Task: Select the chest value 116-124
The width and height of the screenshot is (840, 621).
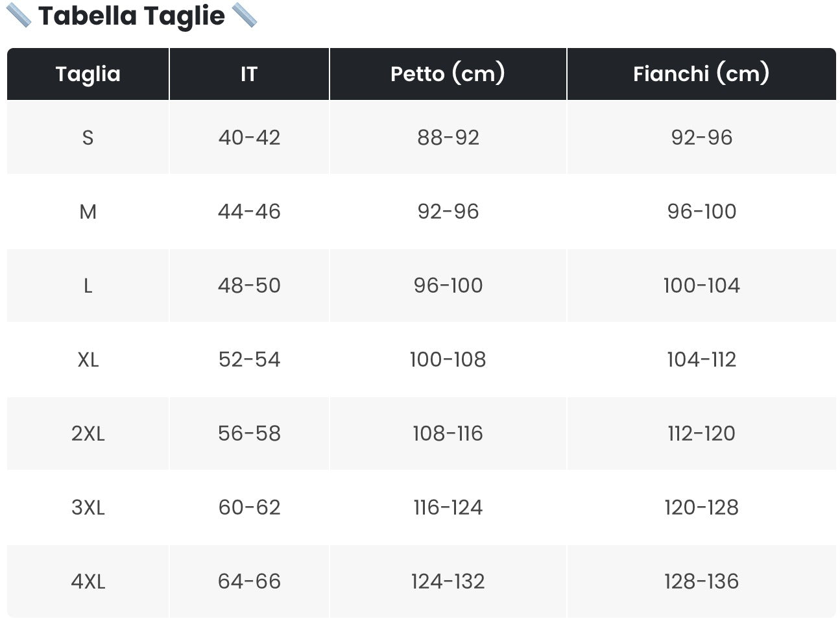Action: click(x=448, y=507)
